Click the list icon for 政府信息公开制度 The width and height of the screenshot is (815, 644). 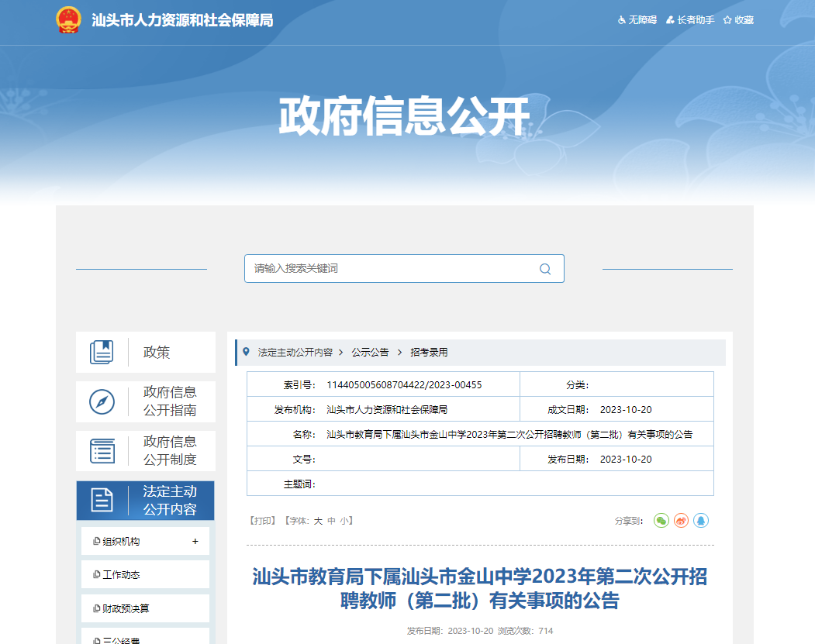(102, 451)
